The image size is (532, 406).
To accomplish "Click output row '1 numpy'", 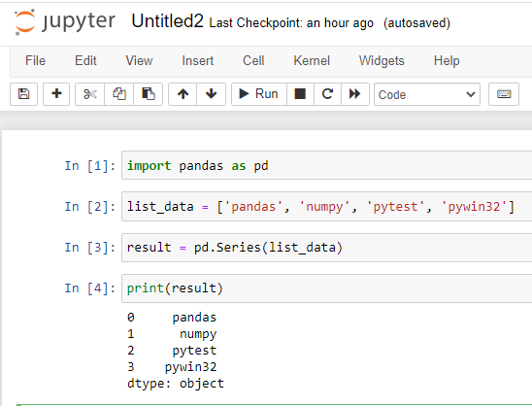I will pos(172,334).
